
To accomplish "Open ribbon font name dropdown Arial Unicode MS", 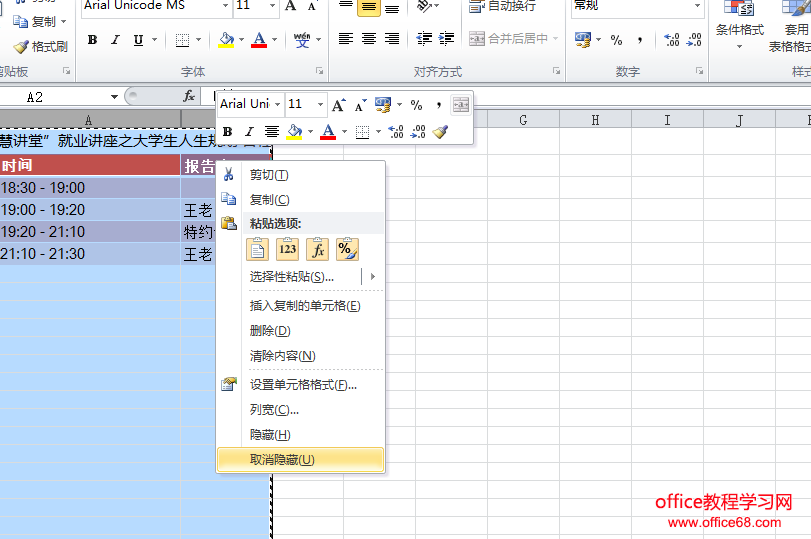I will pyautogui.click(x=226, y=6).
